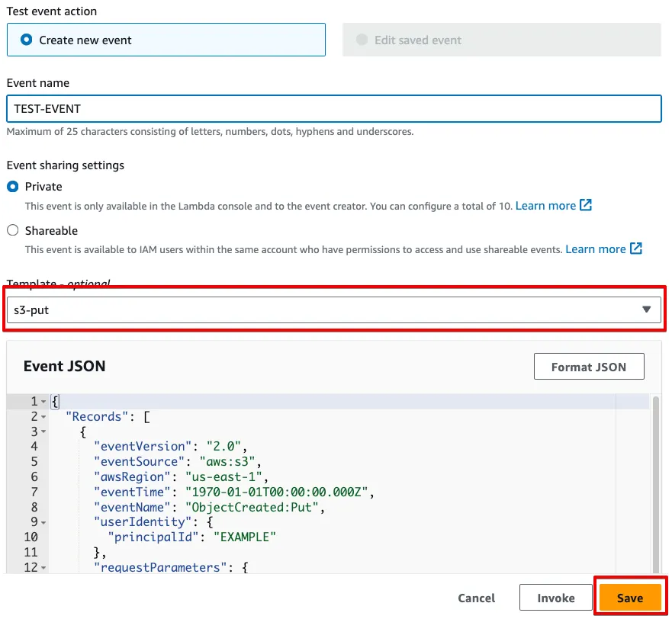
Task: Choose Shareable event sharing setting
Action: pos(13,230)
